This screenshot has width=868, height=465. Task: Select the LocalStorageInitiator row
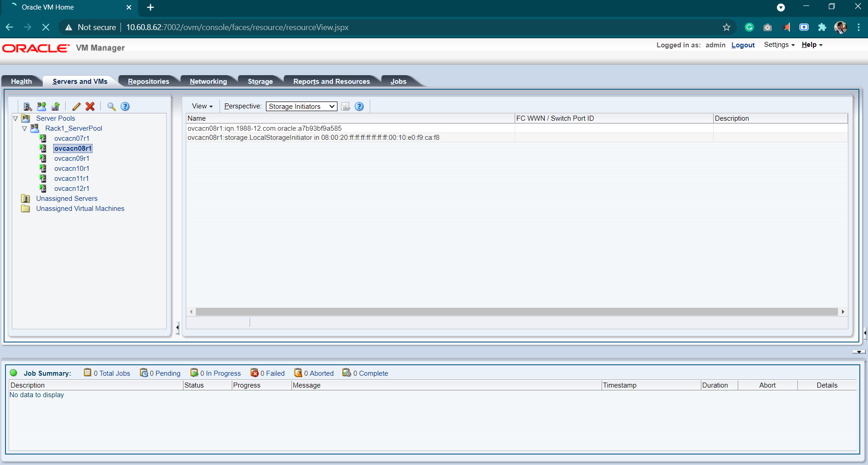(x=517, y=138)
